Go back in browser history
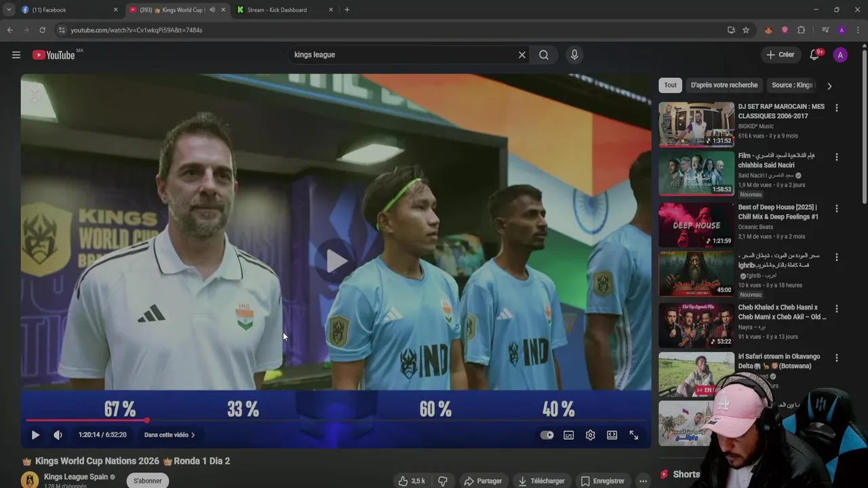This screenshot has height=488, width=868. (x=9, y=30)
